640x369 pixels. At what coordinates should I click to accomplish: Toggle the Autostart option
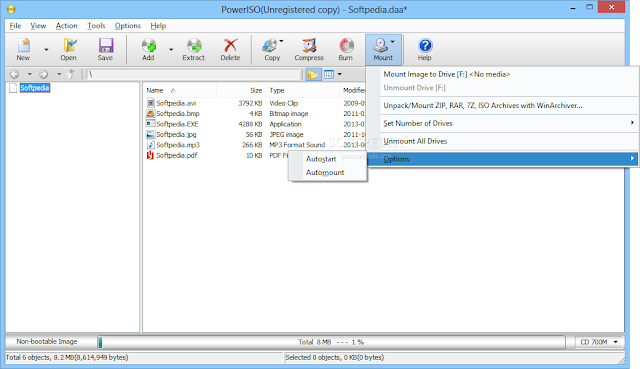tap(321, 159)
